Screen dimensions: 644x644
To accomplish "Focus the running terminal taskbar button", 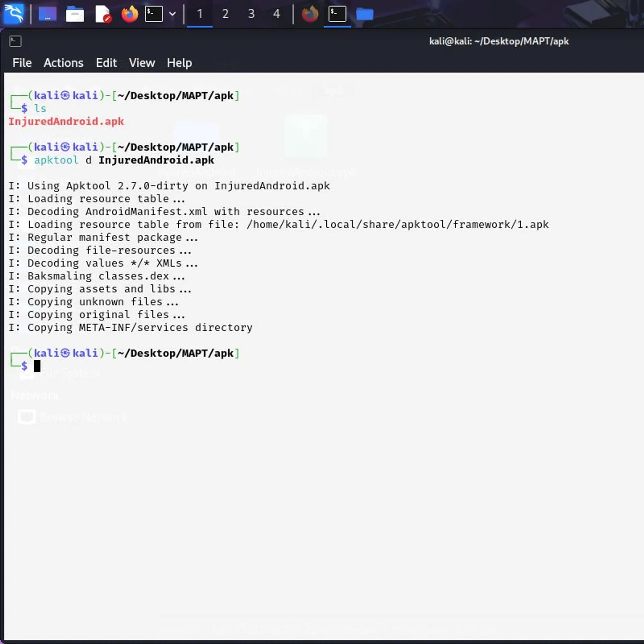I will [x=337, y=14].
